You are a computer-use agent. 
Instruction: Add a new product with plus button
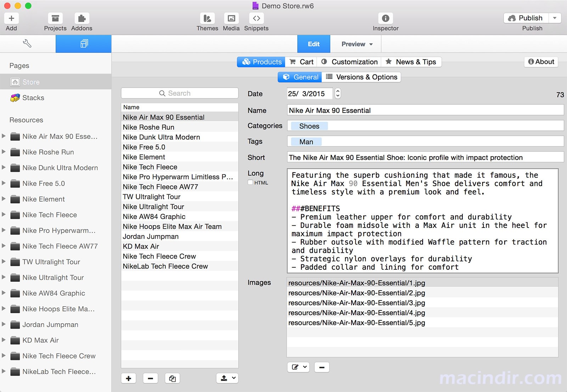(128, 379)
